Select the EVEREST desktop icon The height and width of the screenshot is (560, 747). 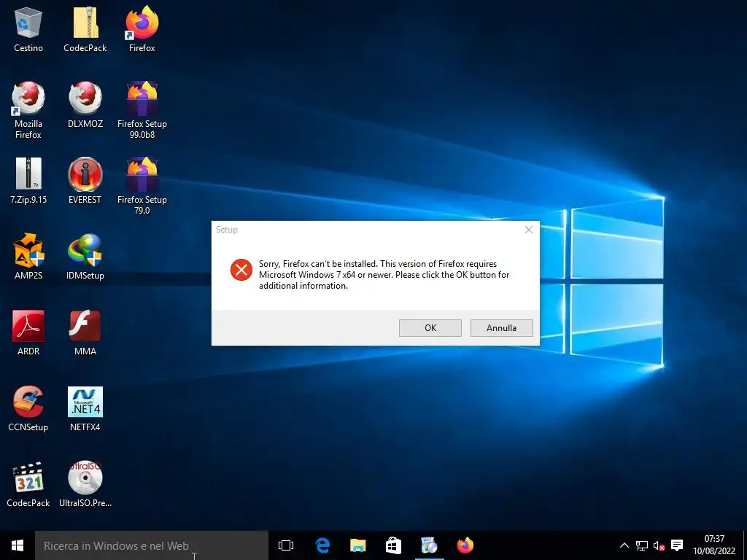coord(85,181)
